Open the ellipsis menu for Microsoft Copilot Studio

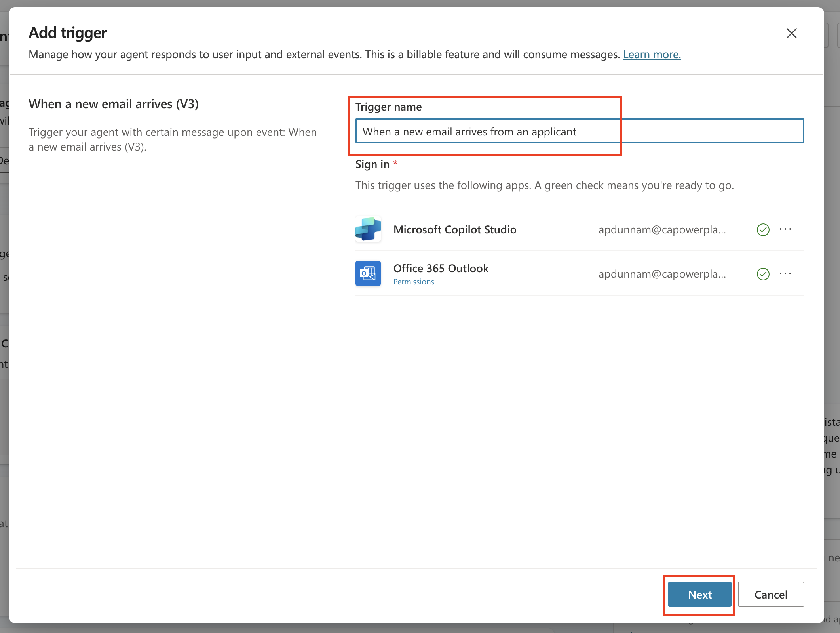point(786,229)
